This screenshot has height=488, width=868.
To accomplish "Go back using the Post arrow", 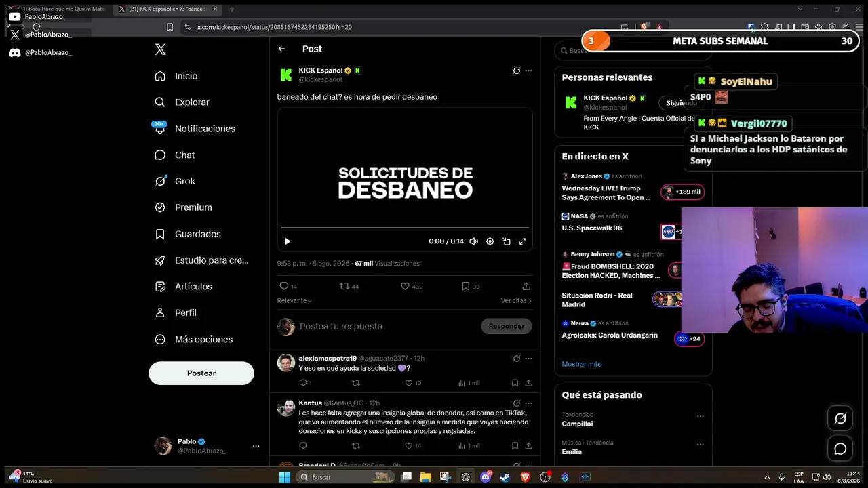I will click(281, 49).
